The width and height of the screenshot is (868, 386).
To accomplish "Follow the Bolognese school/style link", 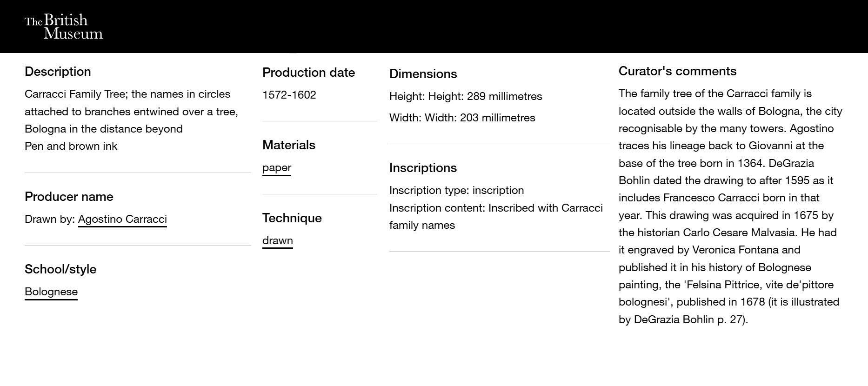I will 51,292.
